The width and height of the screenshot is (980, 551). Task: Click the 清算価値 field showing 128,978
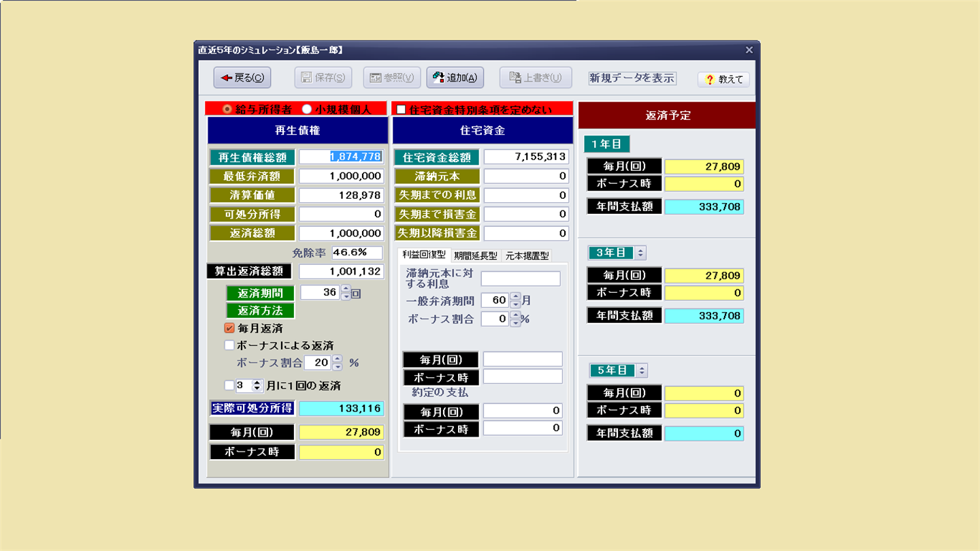click(x=341, y=195)
